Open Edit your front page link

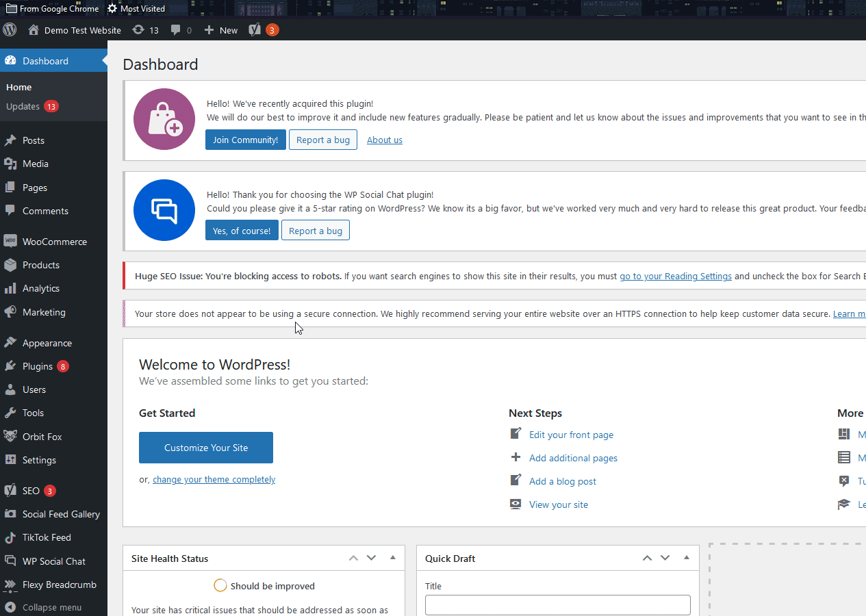571,435
